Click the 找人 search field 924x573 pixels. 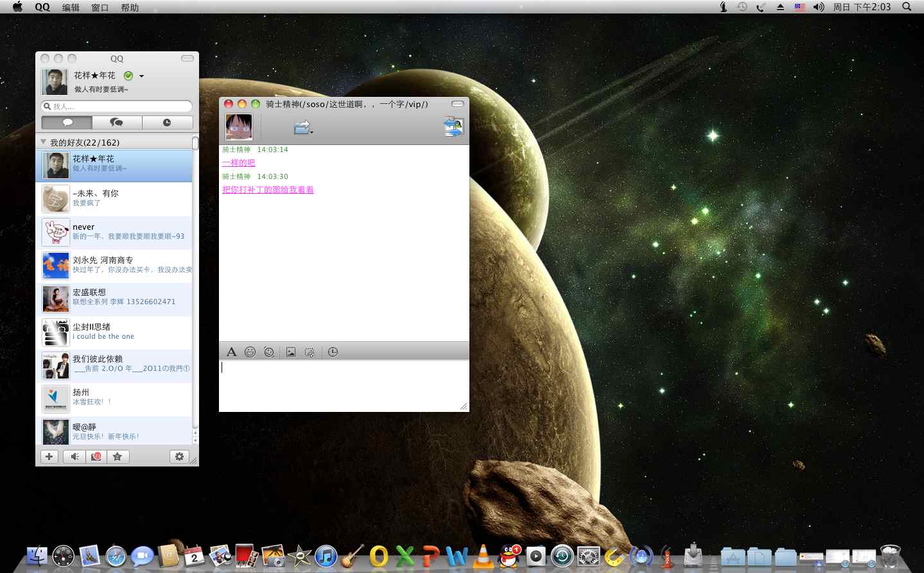point(119,107)
